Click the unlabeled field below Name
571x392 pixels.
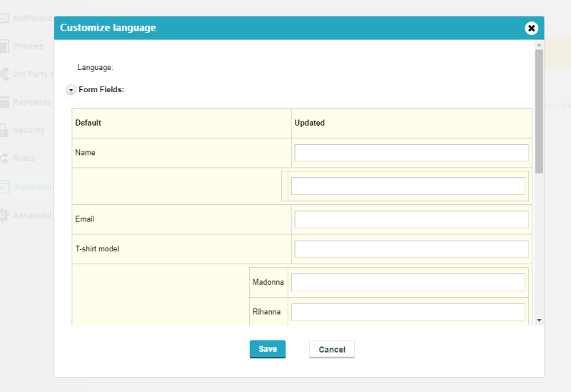pyautogui.click(x=408, y=186)
